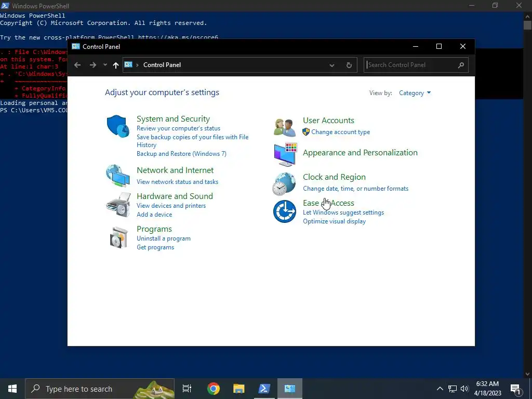The height and width of the screenshot is (399, 532).
Task: Switch to PowerShell via taskbar icon
Action: pos(264,389)
